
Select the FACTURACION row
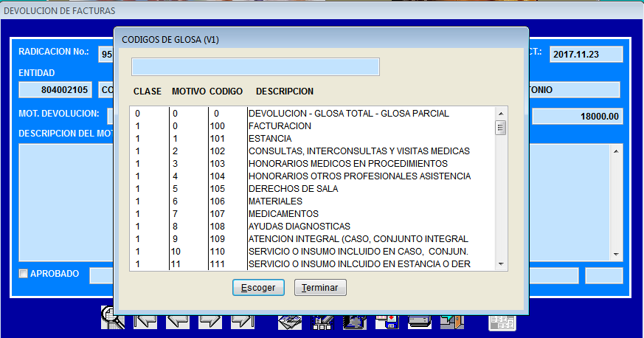(312, 126)
